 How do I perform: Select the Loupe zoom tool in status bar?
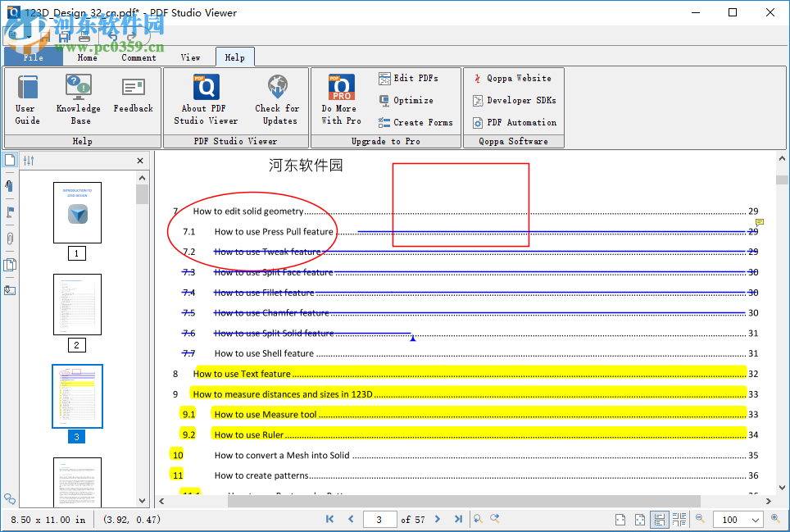478,519
